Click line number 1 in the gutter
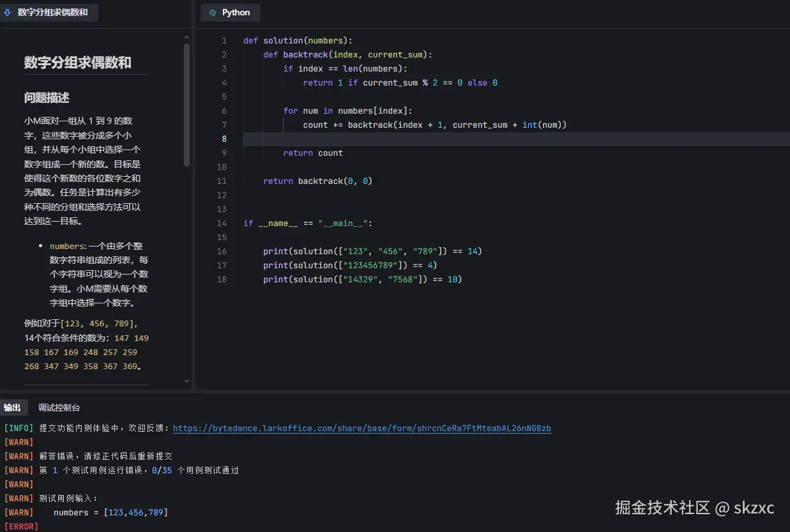Image resolution: width=790 pixels, height=532 pixels. (x=224, y=40)
